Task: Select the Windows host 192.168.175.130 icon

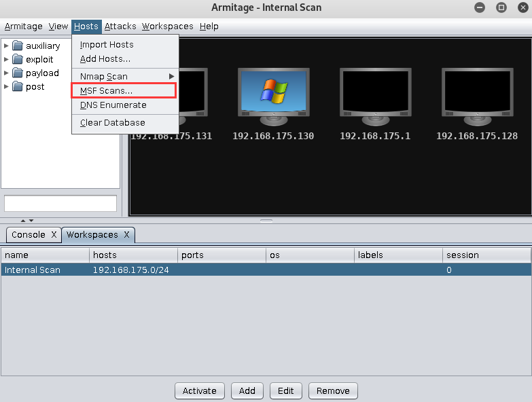Action: [x=273, y=96]
